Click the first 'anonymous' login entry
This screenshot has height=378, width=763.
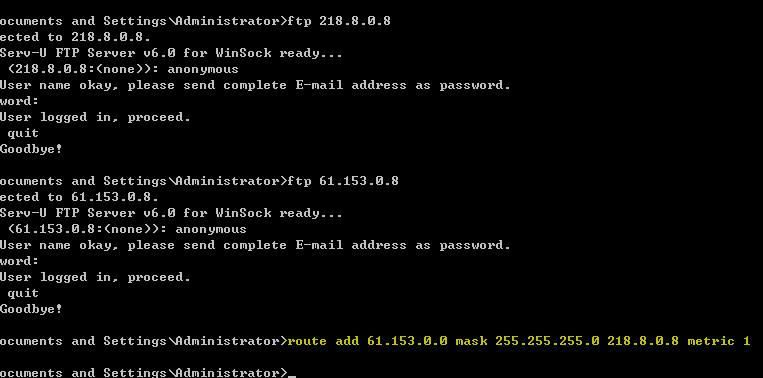click(203, 69)
